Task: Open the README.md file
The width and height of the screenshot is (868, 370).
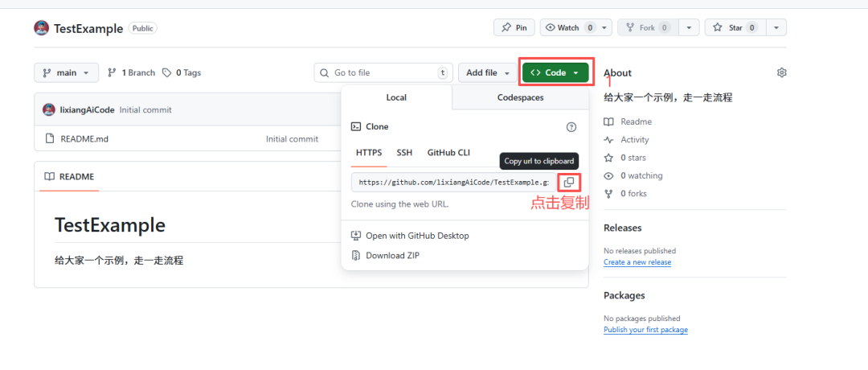Action: [84, 139]
